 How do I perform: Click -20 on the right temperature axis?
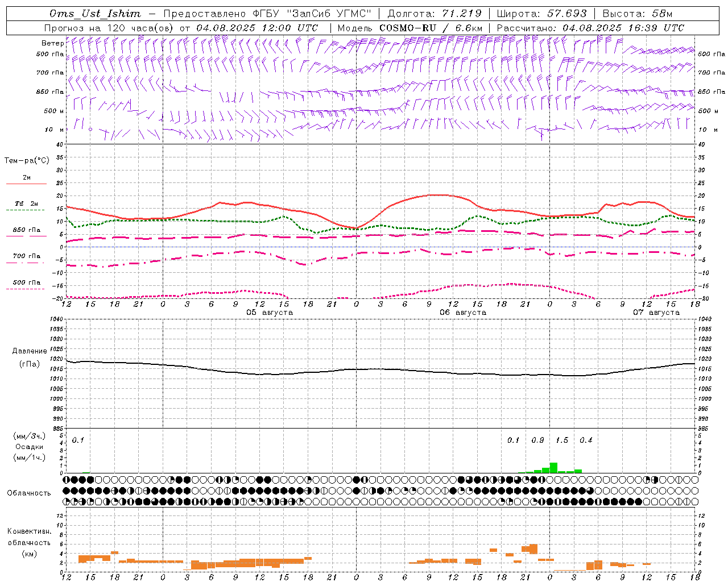(704, 298)
